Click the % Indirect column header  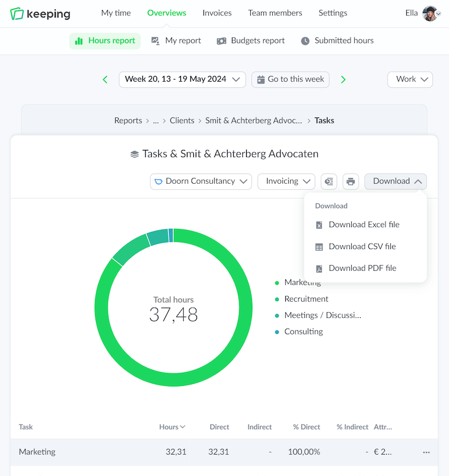352,427
